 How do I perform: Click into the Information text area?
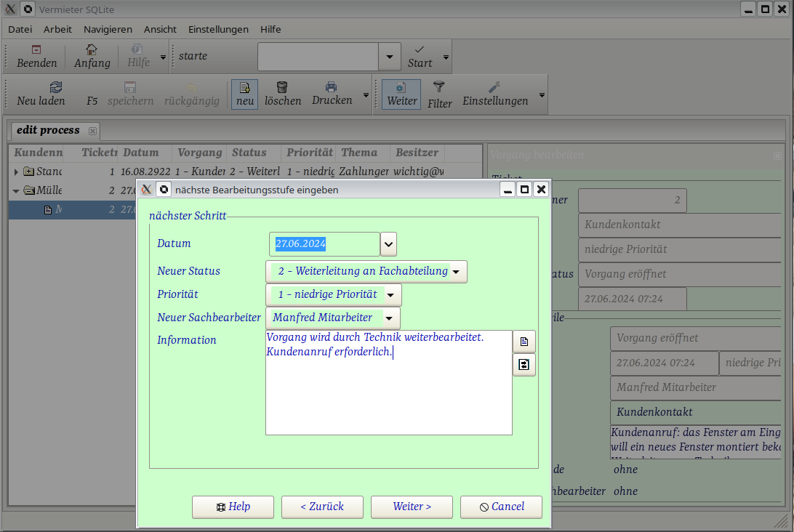click(388, 392)
